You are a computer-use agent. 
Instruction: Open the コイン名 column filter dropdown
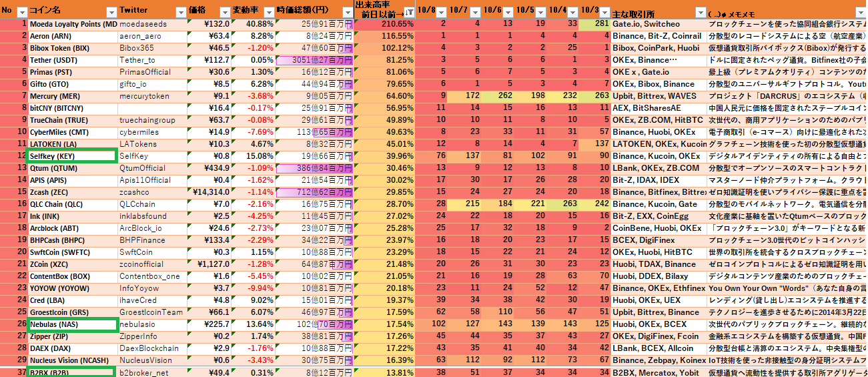tap(111, 12)
